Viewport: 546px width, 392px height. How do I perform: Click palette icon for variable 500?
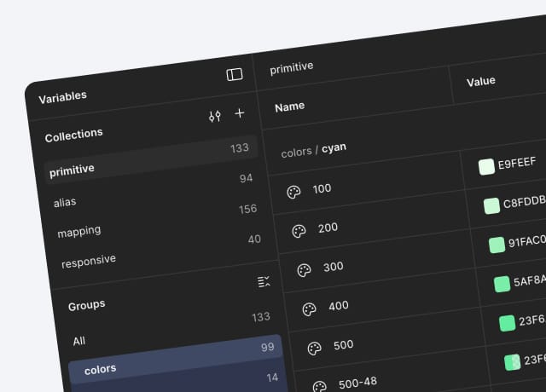point(314,349)
